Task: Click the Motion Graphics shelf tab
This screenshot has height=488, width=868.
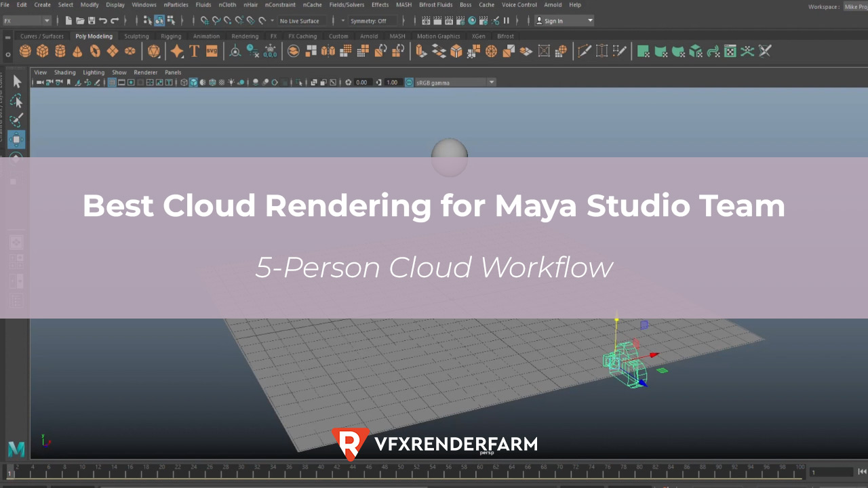Action: click(x=438, y=36)
